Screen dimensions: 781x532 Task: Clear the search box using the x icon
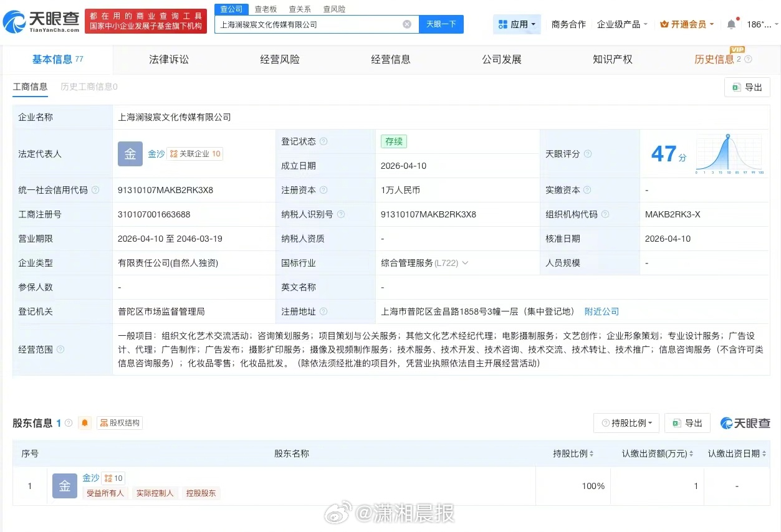pyautogui.click(x=408, y=24)
